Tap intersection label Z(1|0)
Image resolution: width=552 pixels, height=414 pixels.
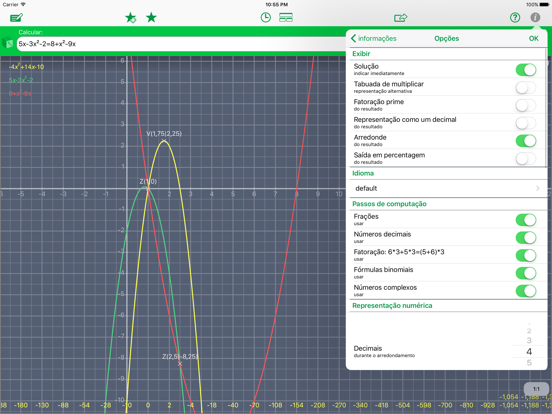[x=148, y=182]
